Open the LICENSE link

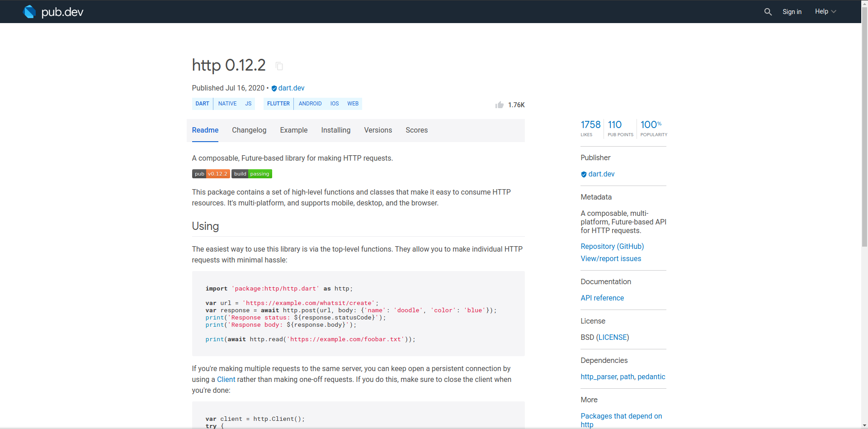click(613, 338)
